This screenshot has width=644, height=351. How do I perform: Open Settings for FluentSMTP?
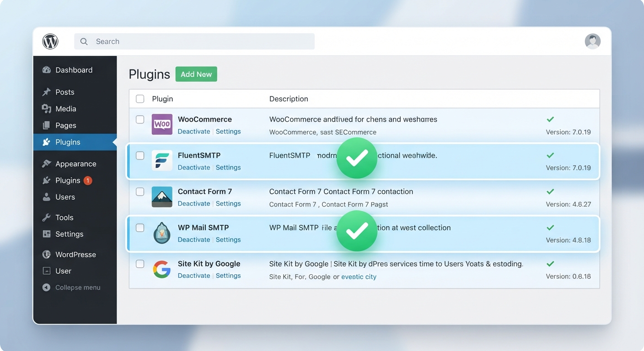click(x=228, y=167)
